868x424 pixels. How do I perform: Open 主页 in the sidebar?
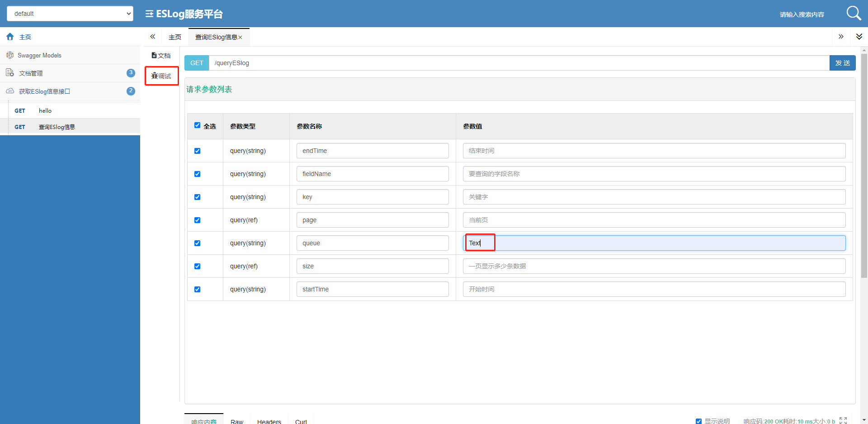pyautogui.click(x=70, y=37)
